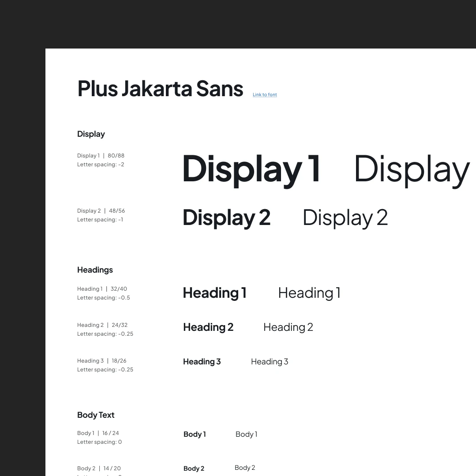Screen dimensions: 476x476
Task: Click the regular-weight 'Heading 2' sample
Action: pyautogui.click(x=288, y=328)
